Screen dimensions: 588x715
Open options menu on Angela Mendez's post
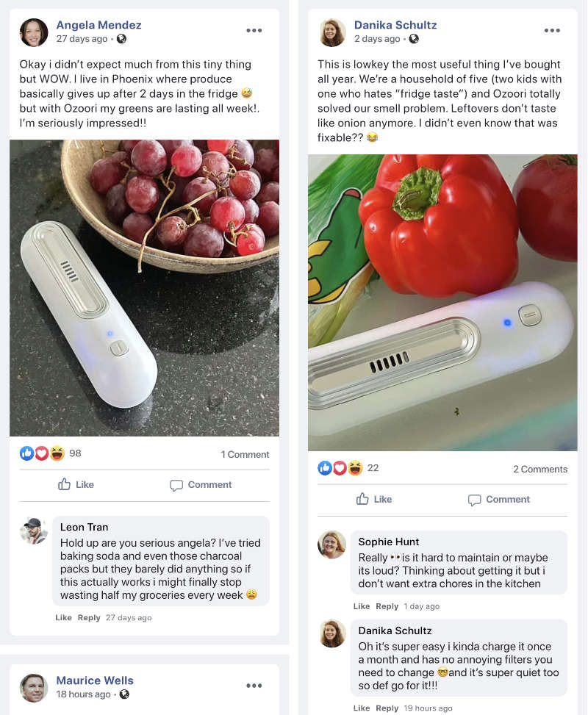(x=254, y=30)
